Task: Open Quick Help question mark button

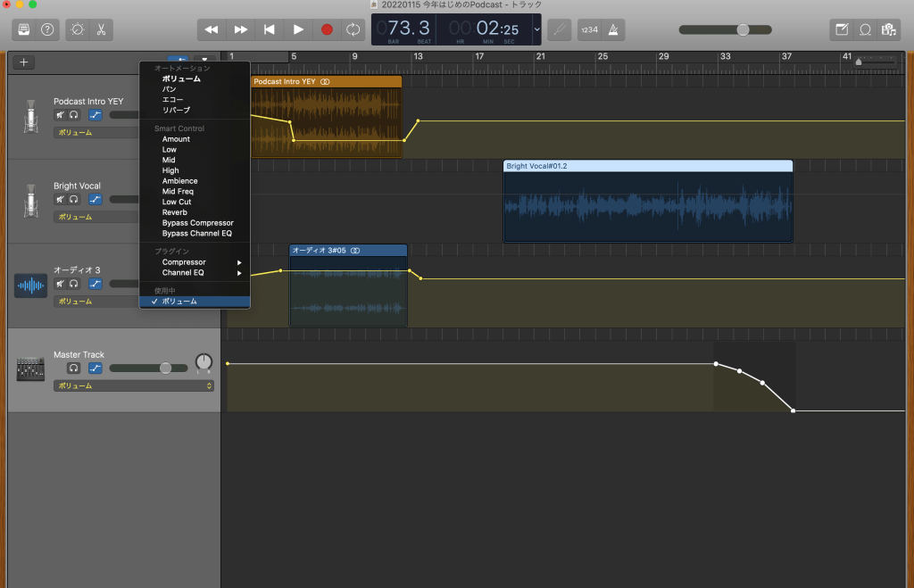Action: [47, 29]
